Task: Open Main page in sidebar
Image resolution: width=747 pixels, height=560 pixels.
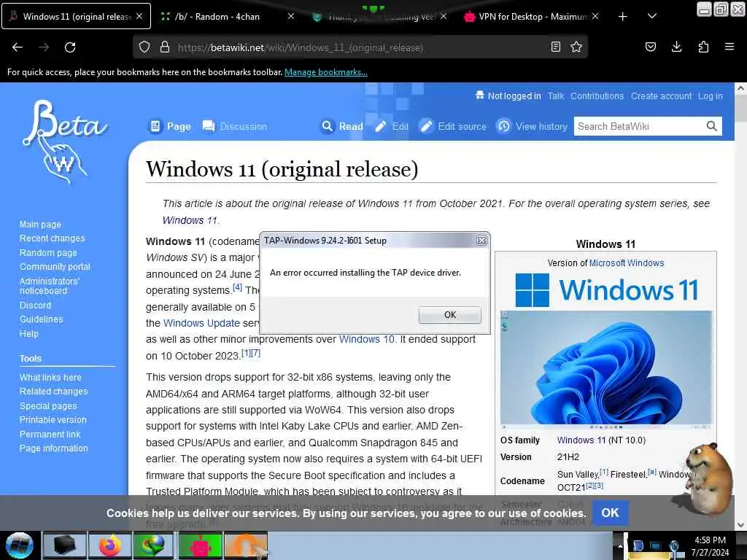Action: (41, 225)
